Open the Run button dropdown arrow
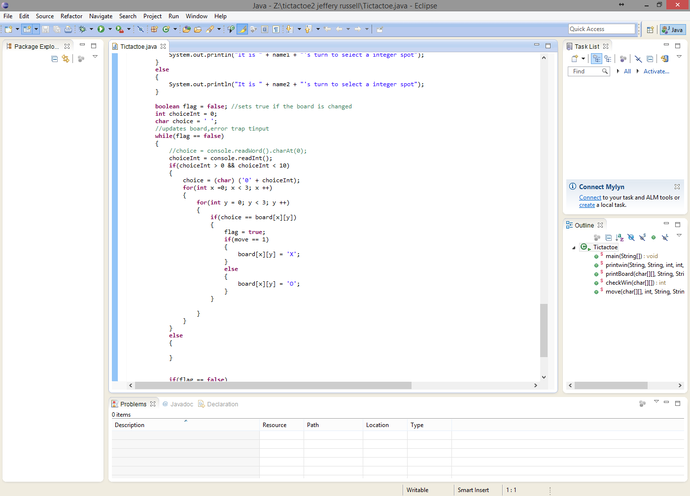 click(108, 30)
